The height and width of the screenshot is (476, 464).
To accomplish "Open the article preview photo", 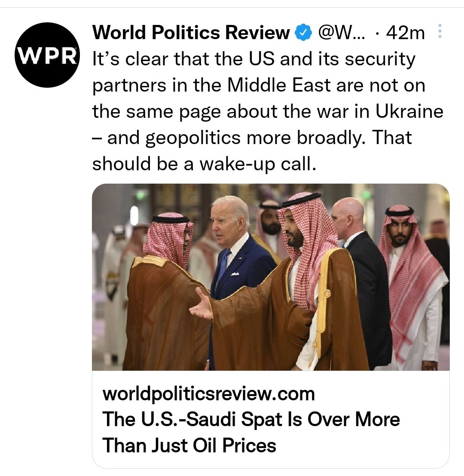I will pyautogui.click(x=271, y=277).
